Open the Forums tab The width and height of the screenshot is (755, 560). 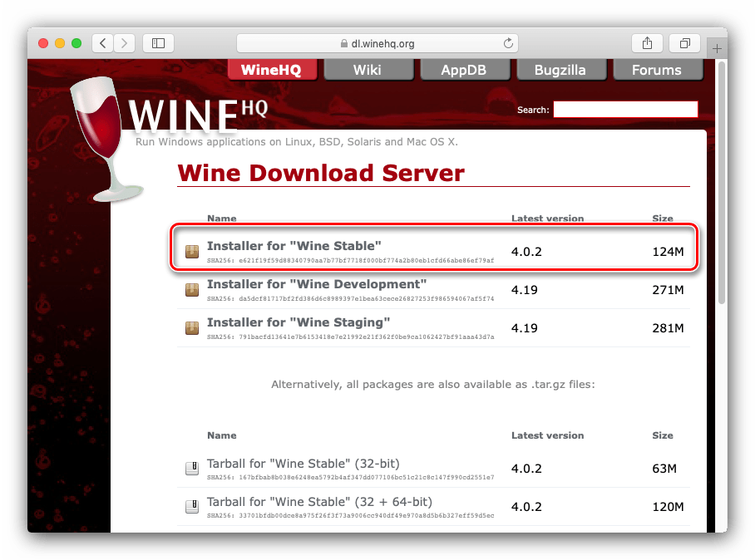click(656, 70)
